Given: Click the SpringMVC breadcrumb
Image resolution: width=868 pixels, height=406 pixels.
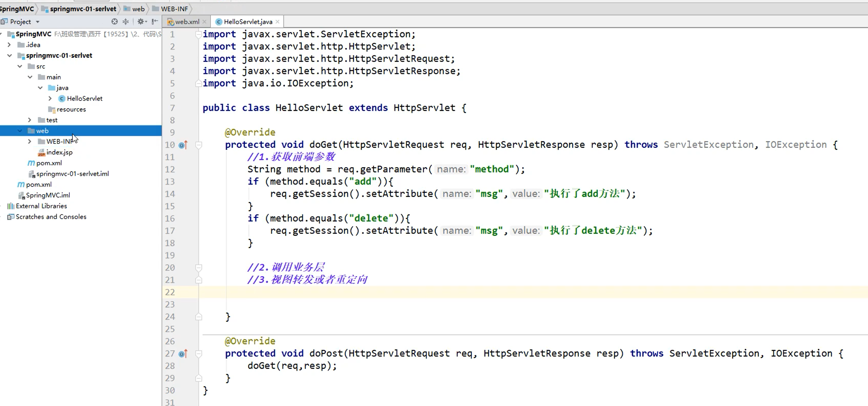Looking at the screenshot, I should point(17,9).
